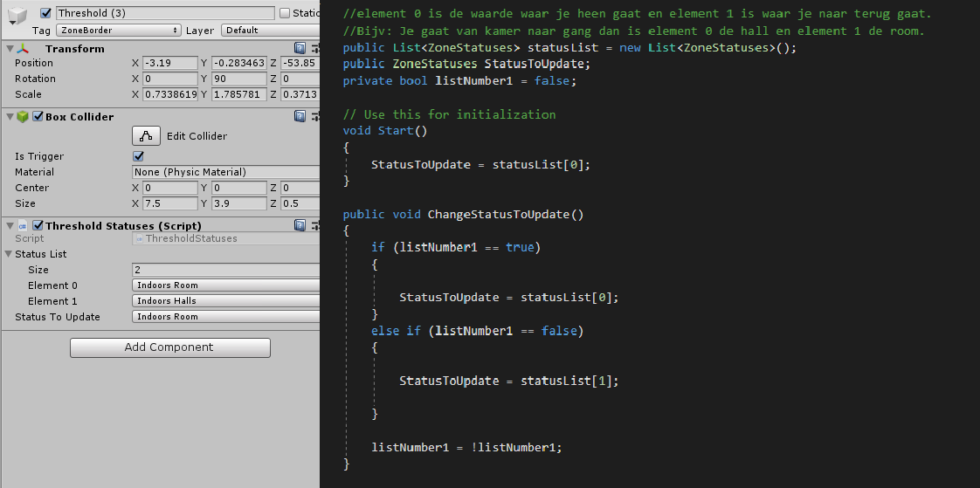Screen dimensions: 980x488
Task: Edit the Threshold (3) name field
Action: click(x=165, y=13)
